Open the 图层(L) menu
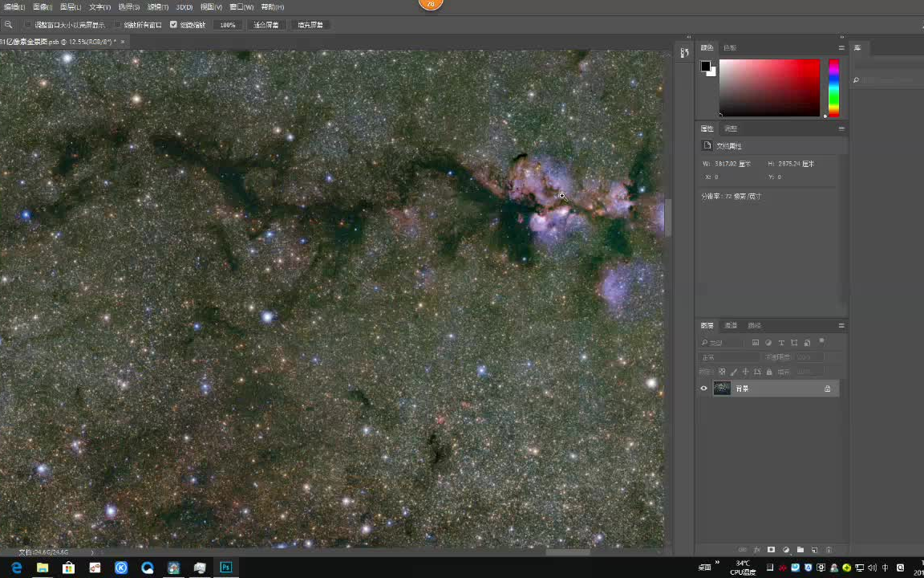This screenshot has width=924, height=578. (x=71, y=6)
